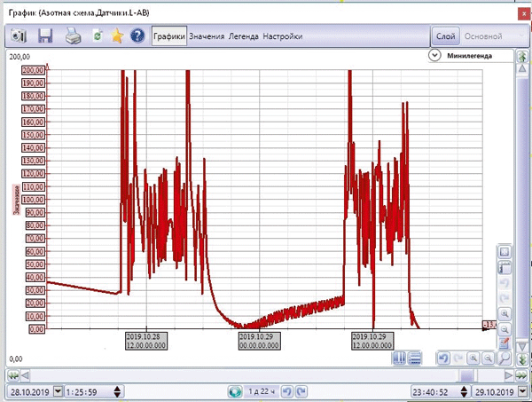
Task: Open the start date calendar dropdown arrow
Action: (58, 391)
